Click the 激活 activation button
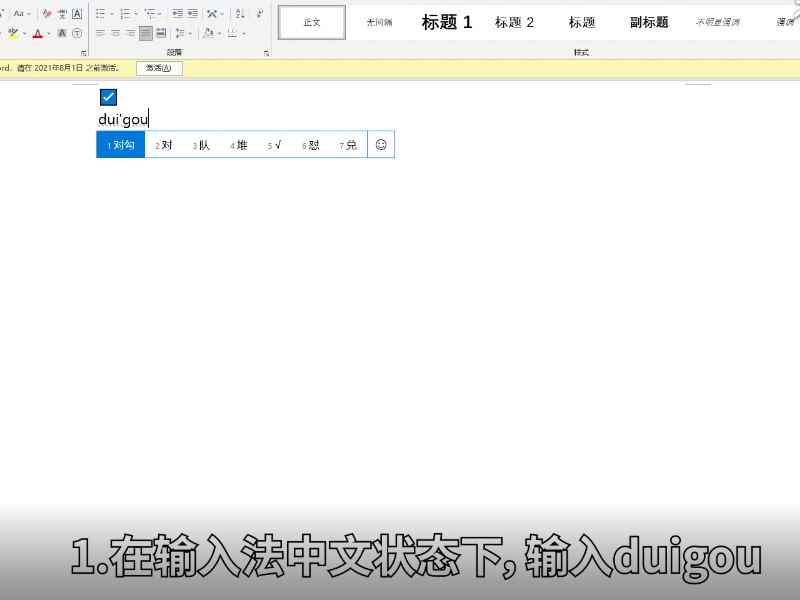800x600 pixels. click(158, 68)
